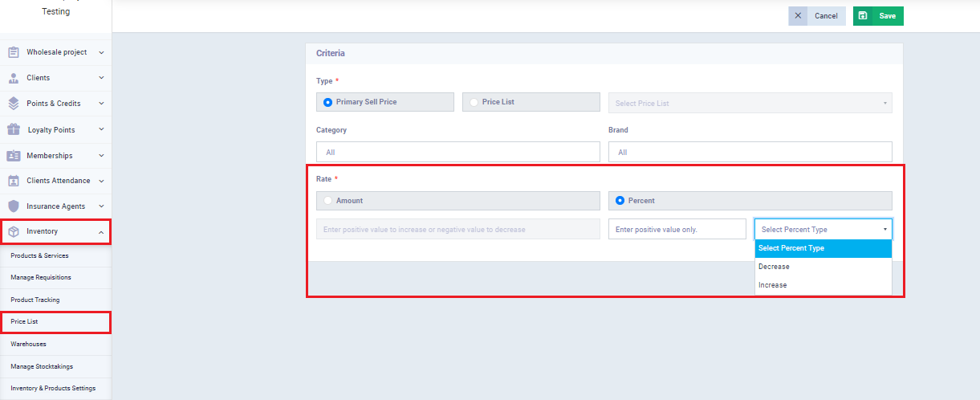Click the Memberships card icon
Viewport: 980px width, 400px height.
14,155
